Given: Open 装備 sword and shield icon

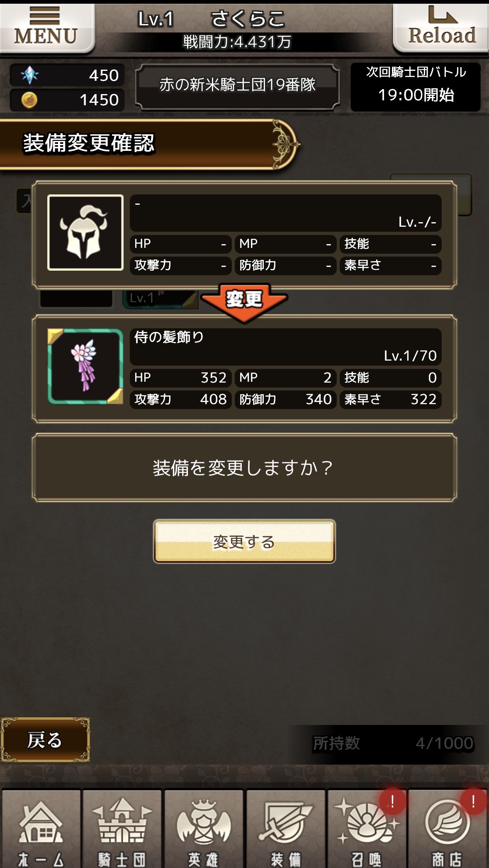Looking at the screenshot, I should pyautogui.click(x=285, y=828).
